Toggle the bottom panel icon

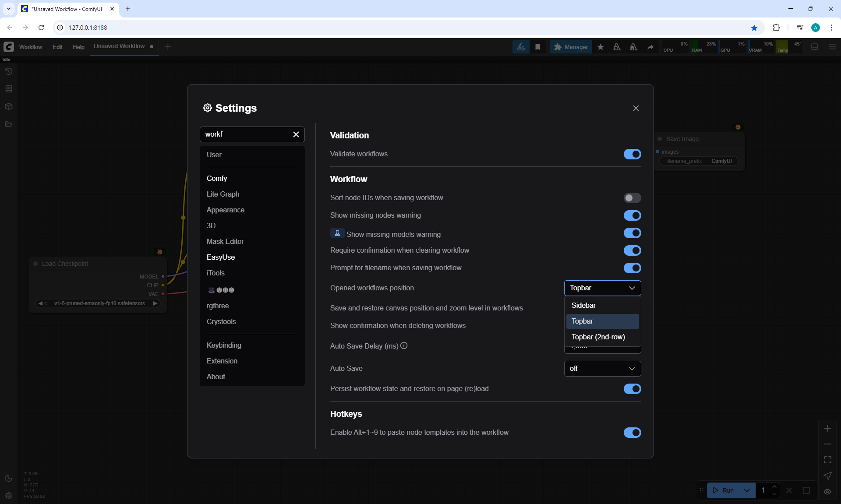tap(814, 47)
